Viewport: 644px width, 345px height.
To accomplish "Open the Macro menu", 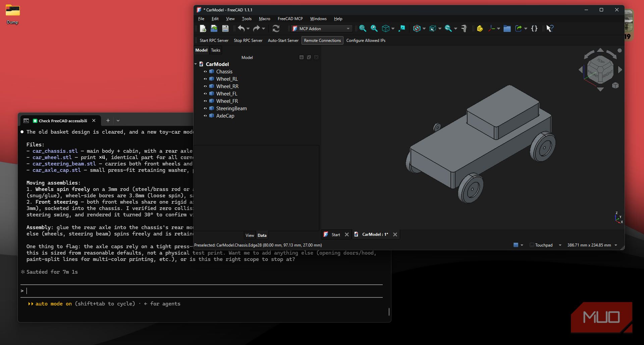I will tap(265, 19).
